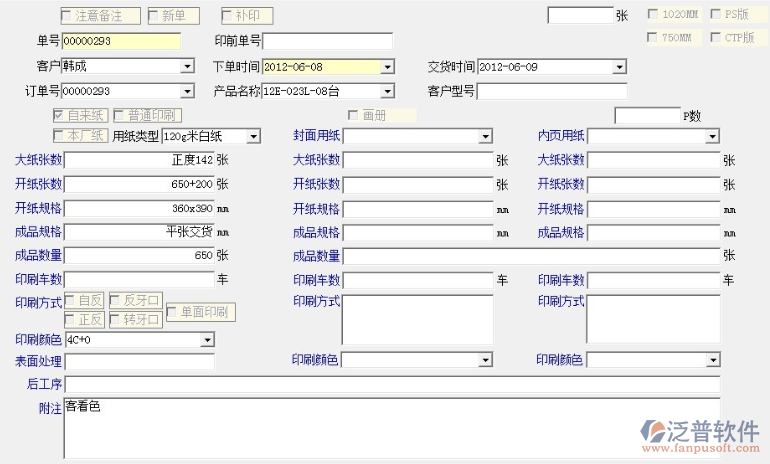Toggle the 注意备注 checkbox
Viewport: 770px width, 464px height.
[x=67, y=17]
